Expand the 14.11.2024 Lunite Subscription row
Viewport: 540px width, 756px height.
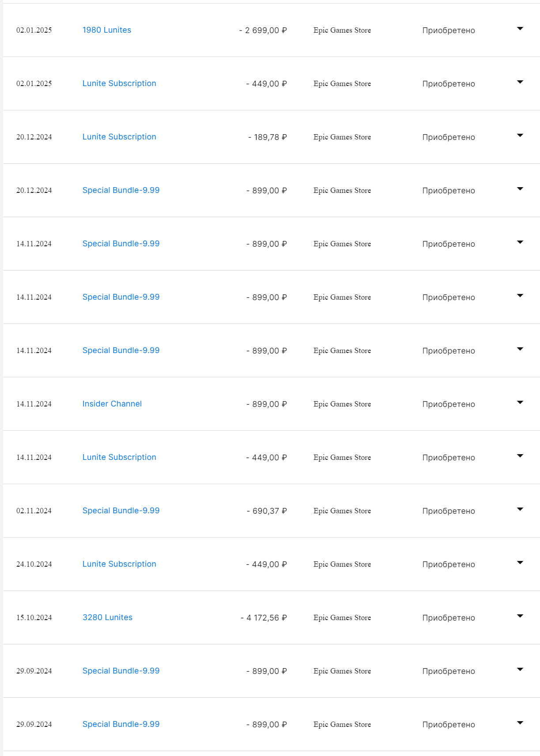click(520, 456)
